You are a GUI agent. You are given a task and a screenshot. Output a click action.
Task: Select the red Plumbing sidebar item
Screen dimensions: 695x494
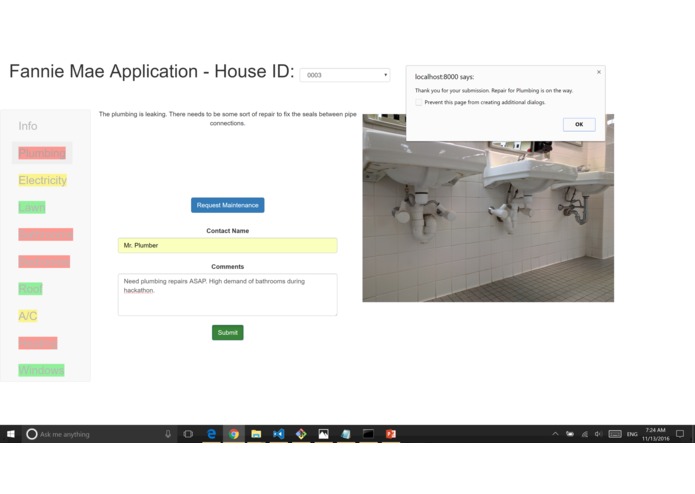click(x=42, y=153)
